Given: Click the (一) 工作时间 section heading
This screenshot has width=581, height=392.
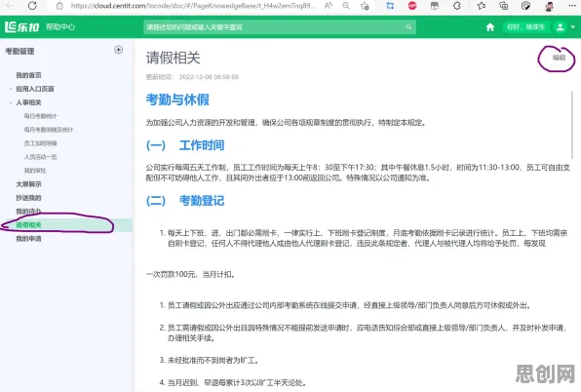Looking at the screenshot, I should (x=185, y=145).
